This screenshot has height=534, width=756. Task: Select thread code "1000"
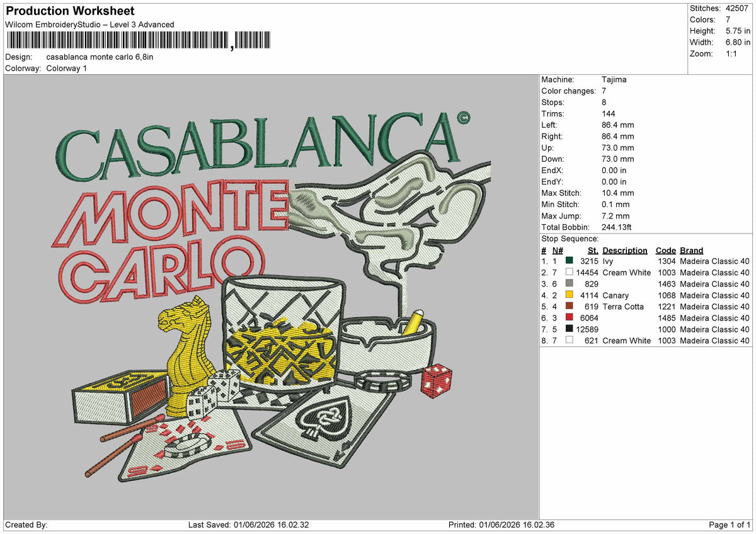point(666,329)
